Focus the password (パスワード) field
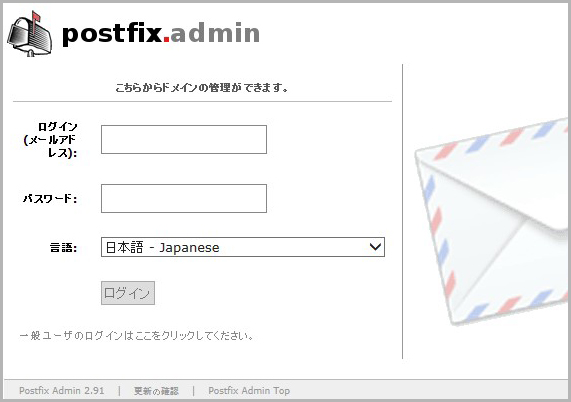Screen dimensions: 571x402 tap(184, 198)
